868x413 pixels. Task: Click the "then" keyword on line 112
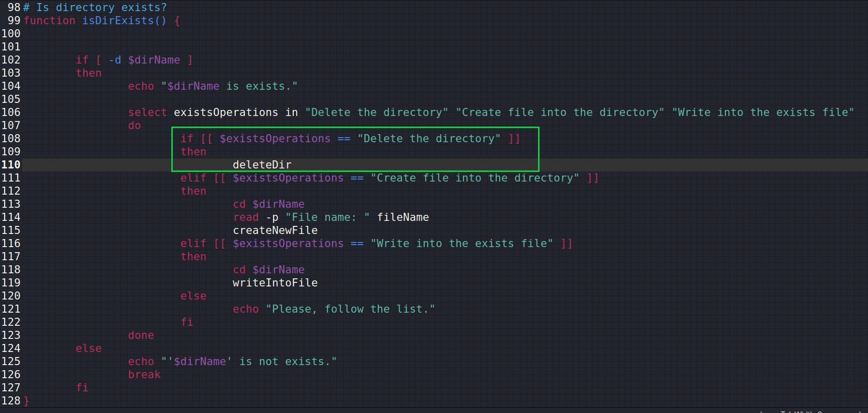[x=193, y=191]
